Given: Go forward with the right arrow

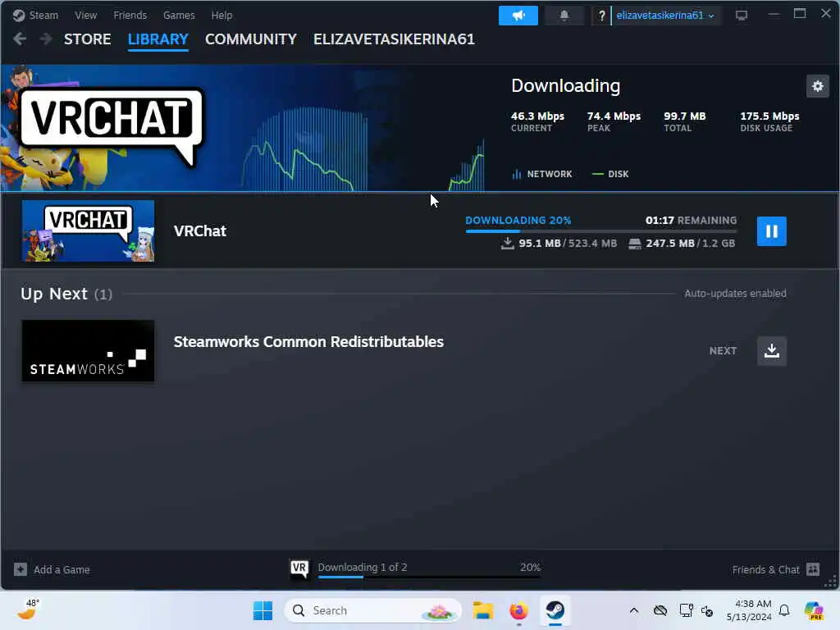Looking at the screenshot, I should point(46,39).
